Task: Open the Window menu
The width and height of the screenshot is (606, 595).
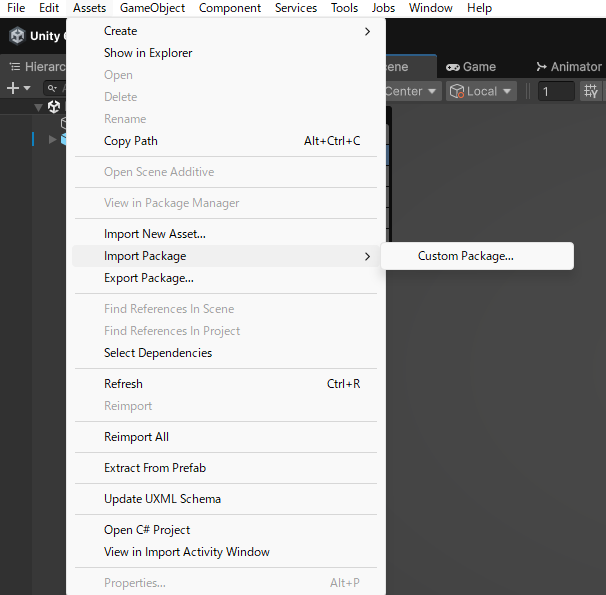Action: tap(431, 8)
